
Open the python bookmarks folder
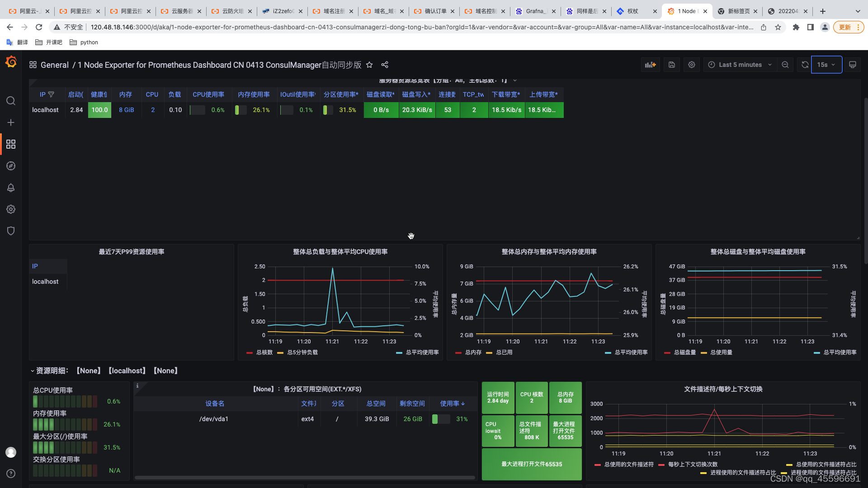[84, 42]
